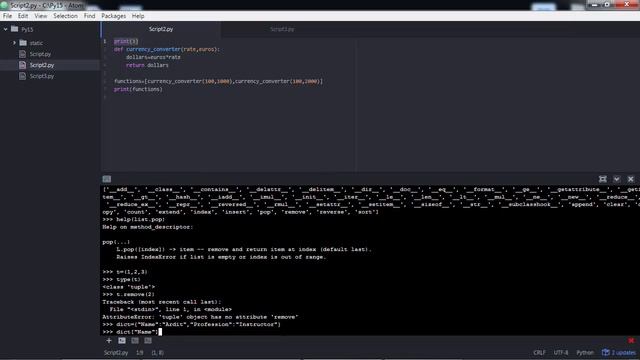The height and width of the screenshot is (360, 640).
Task: Open Script.py in the tree view
Action: click(x=40, y=54)
